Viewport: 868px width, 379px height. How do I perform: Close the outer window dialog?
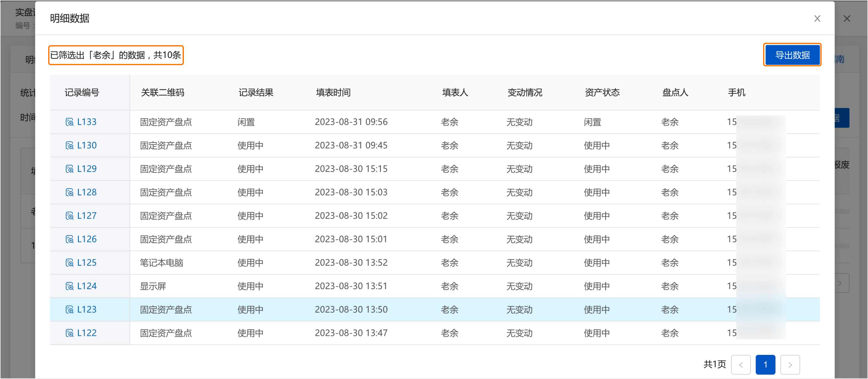[x=848, y=19]
